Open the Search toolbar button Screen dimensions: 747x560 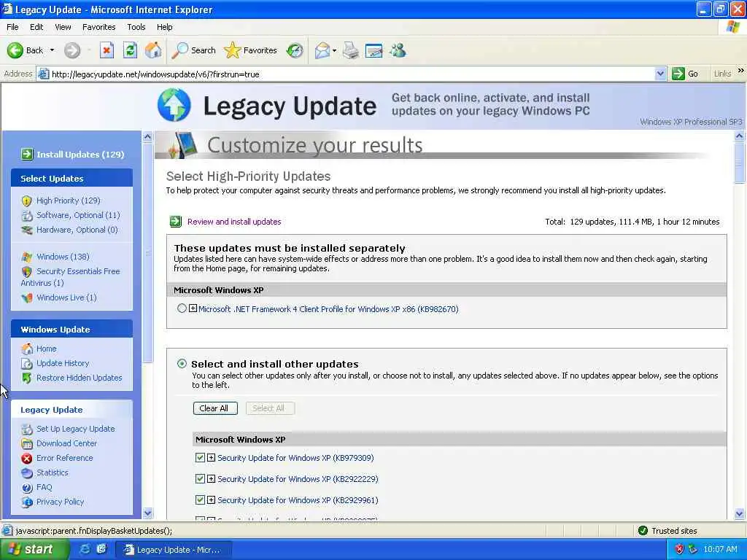(194, 50)
